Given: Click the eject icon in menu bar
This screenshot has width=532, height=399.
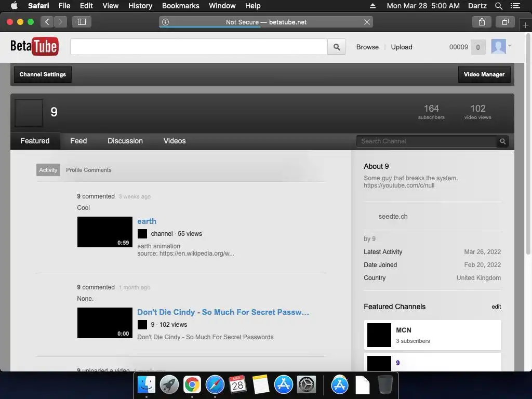Looking at the screenshot, I should (x=373, y=6).
